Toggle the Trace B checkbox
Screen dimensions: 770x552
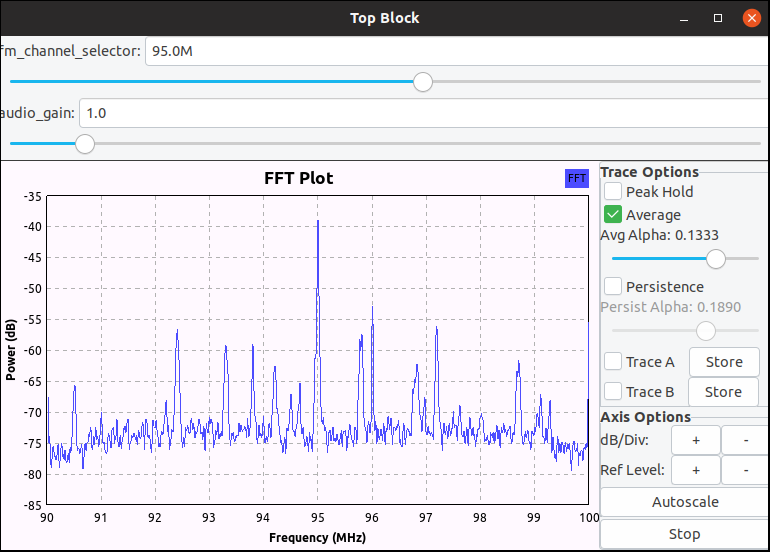pos(613,391)
